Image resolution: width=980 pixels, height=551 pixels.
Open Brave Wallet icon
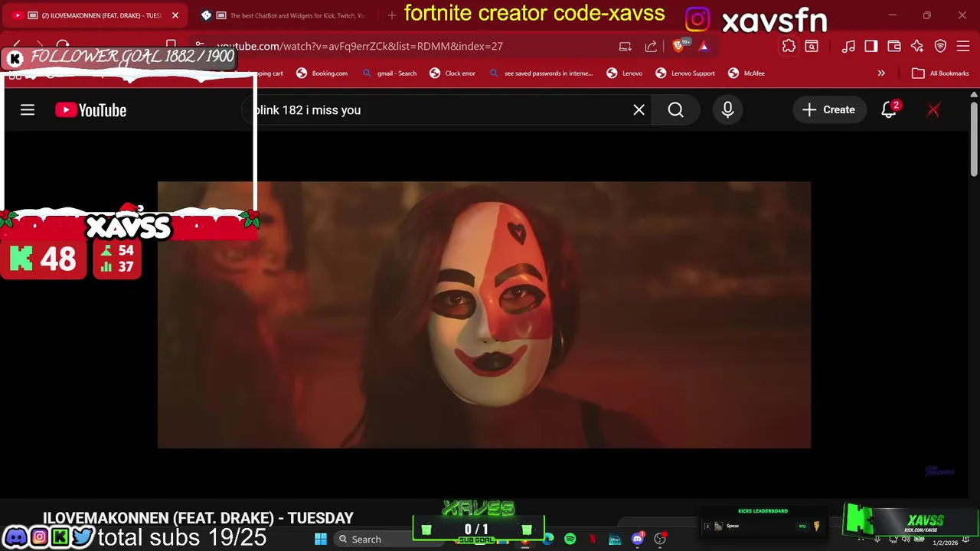point(894,47)
